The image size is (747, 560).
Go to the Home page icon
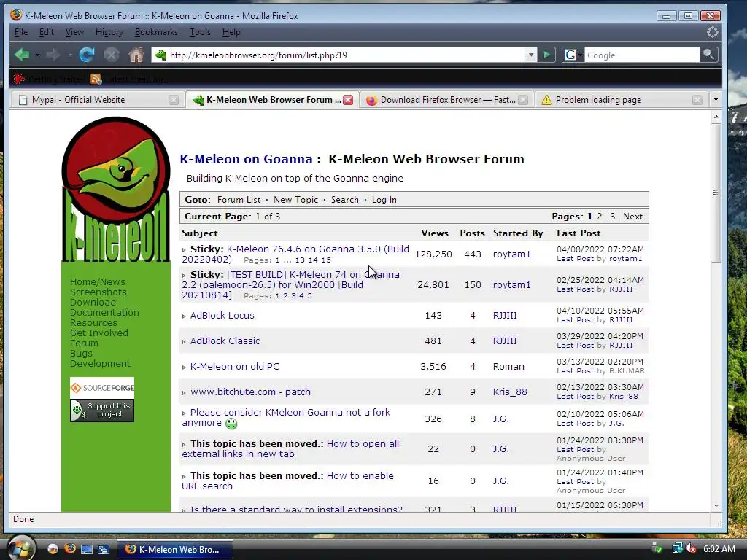coord(136,55)
